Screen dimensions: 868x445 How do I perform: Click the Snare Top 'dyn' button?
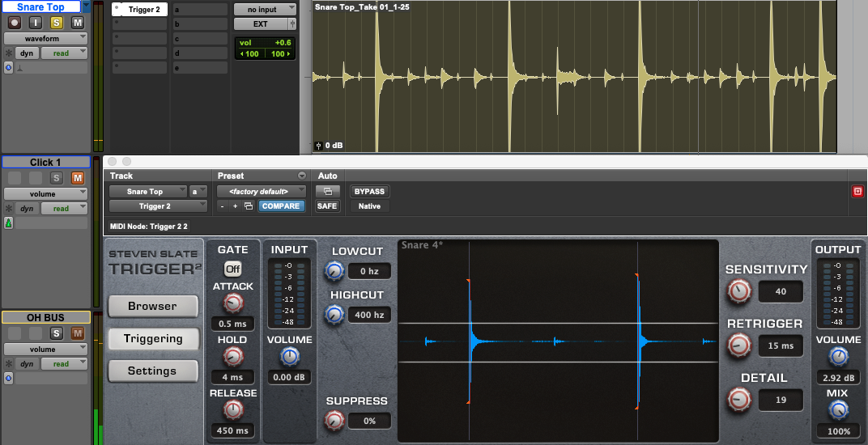[27, 53]
